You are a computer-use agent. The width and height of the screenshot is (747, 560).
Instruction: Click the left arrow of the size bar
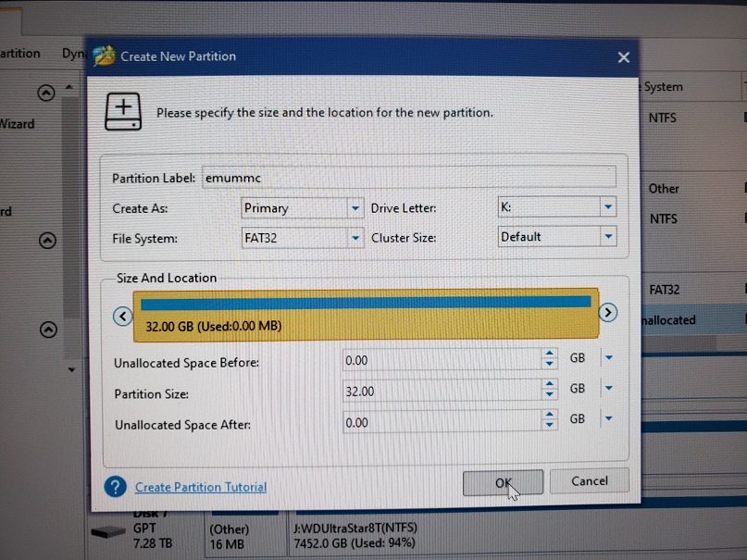123,317
